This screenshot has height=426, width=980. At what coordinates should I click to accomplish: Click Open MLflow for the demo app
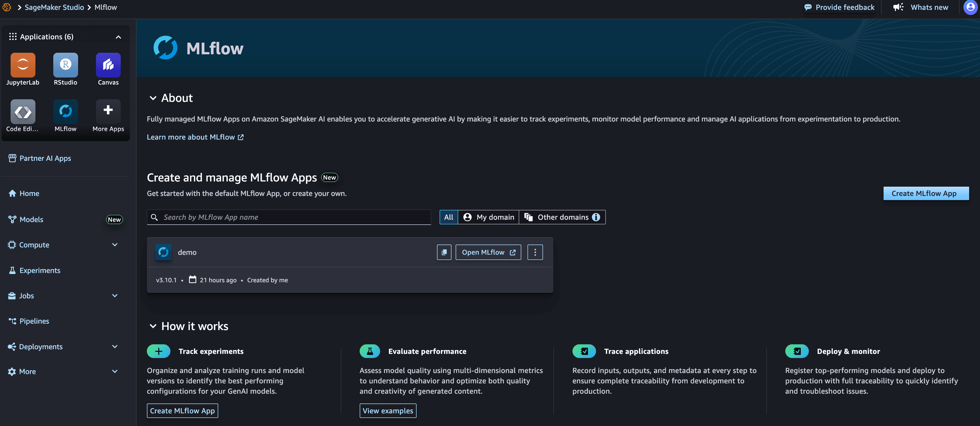488,252
